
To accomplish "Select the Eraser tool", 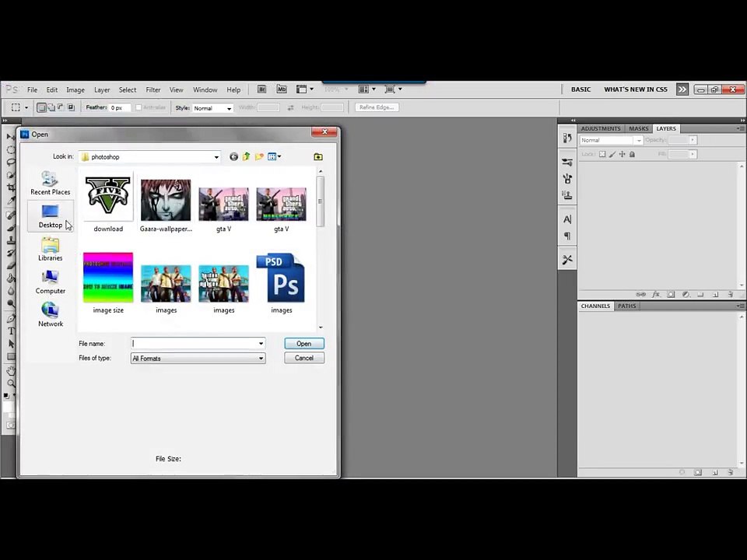I will tap(10, 265).
